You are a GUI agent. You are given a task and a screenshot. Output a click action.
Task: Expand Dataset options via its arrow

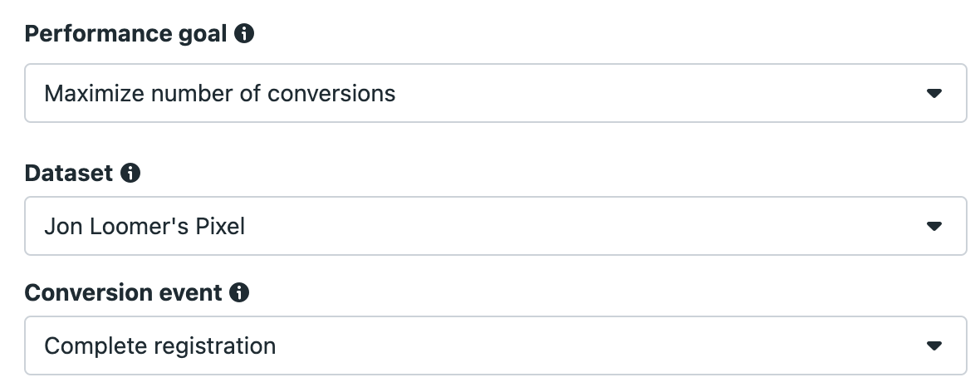pyautogui.click(x=933, y=227)
